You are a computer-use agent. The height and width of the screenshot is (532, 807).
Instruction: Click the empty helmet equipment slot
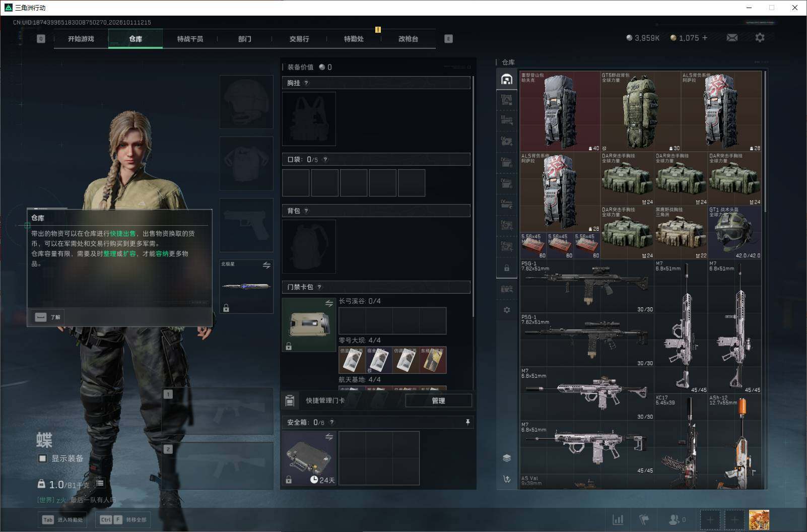coord(246,102)
